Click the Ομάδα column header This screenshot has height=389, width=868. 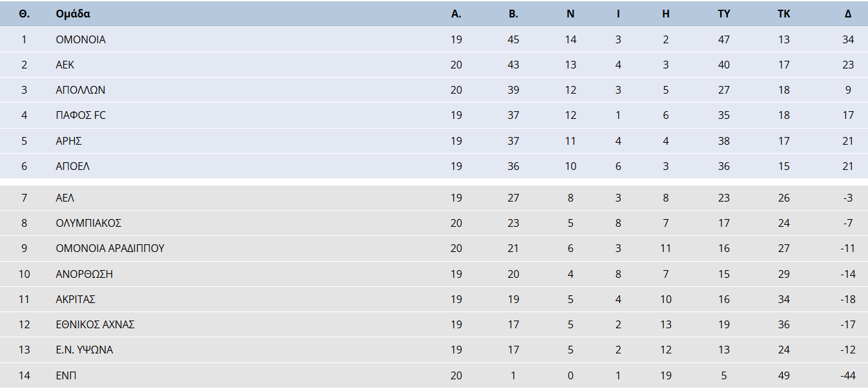click(73, 14)
